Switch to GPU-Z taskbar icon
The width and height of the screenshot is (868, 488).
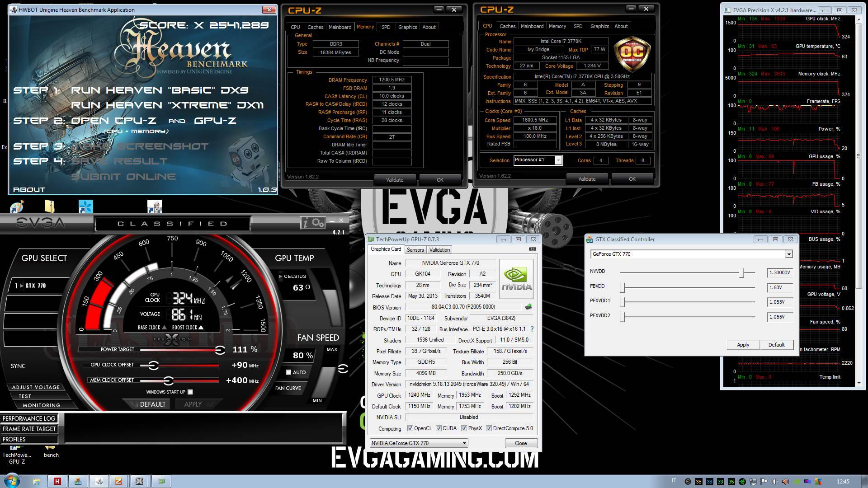[x=161, y=481]
